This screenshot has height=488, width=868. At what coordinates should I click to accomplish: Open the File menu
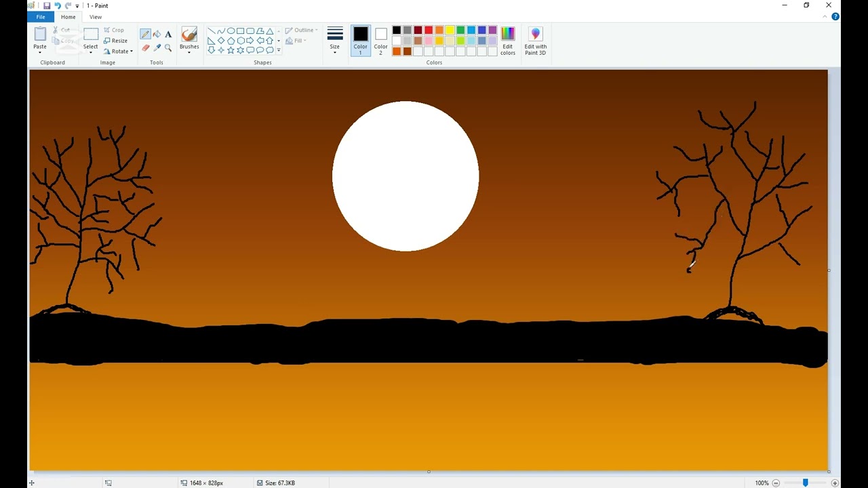click(x=41, y=17)
